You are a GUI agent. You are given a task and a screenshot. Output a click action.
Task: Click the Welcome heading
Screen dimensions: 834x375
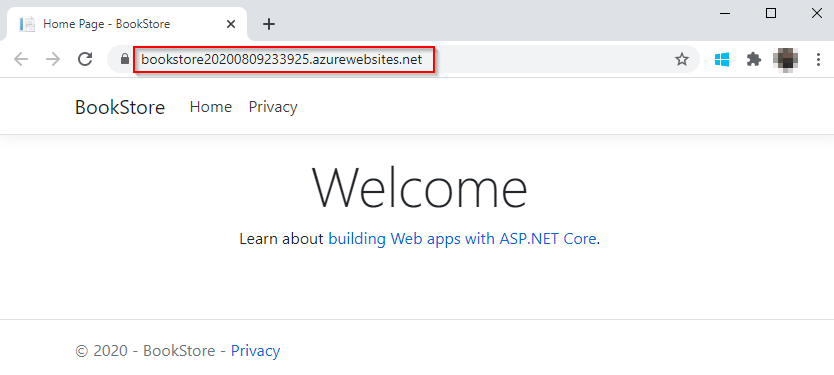pyautogui.click(x=419, y=187)
